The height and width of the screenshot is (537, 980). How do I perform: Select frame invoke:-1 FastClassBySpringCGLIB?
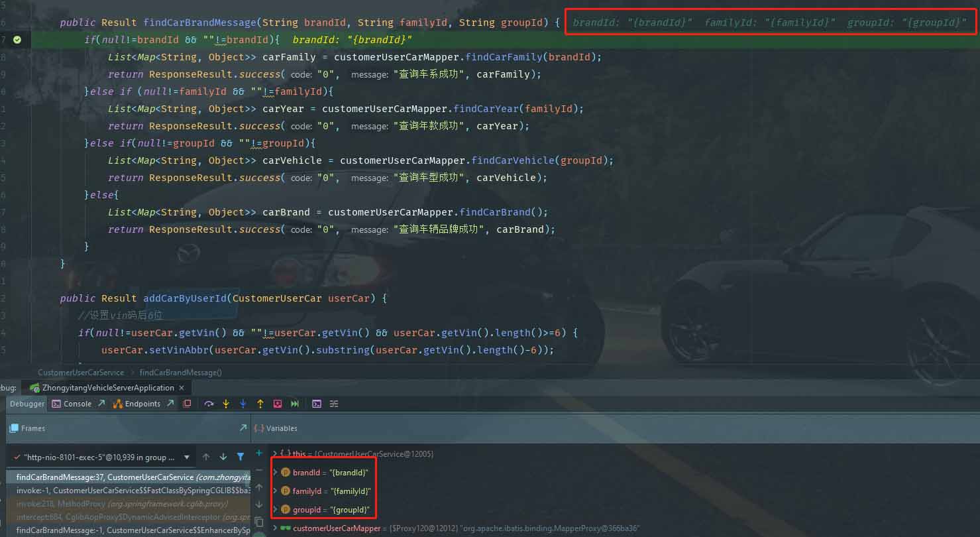[129, 491]
